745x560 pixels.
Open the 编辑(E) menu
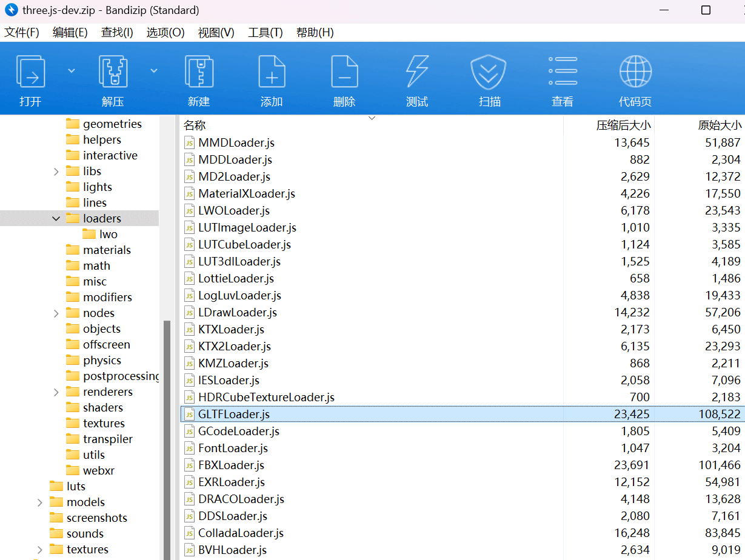[70, 33]
